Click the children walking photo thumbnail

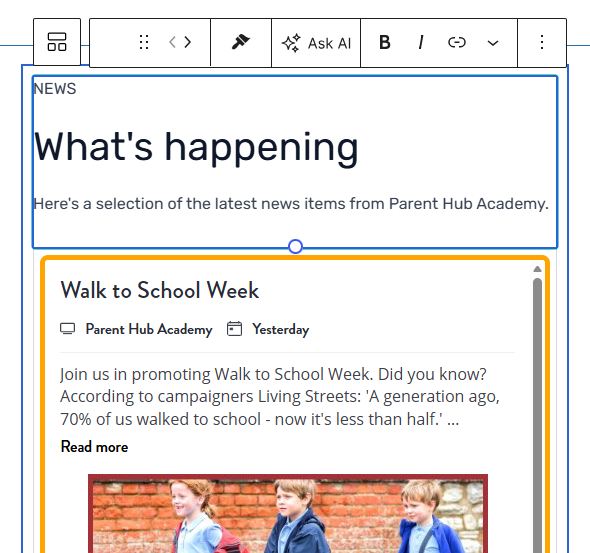pos(288,514)
